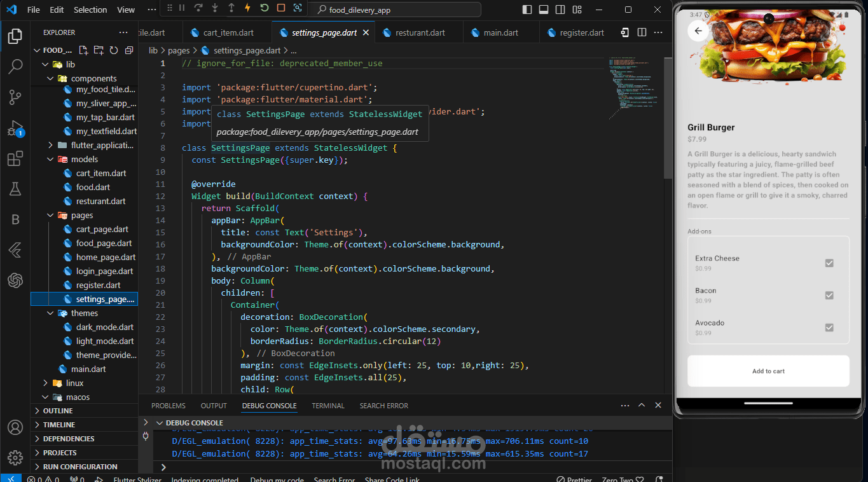Stop debugging with the square icon
Screen dimensions: 868x482
[281, 9]
